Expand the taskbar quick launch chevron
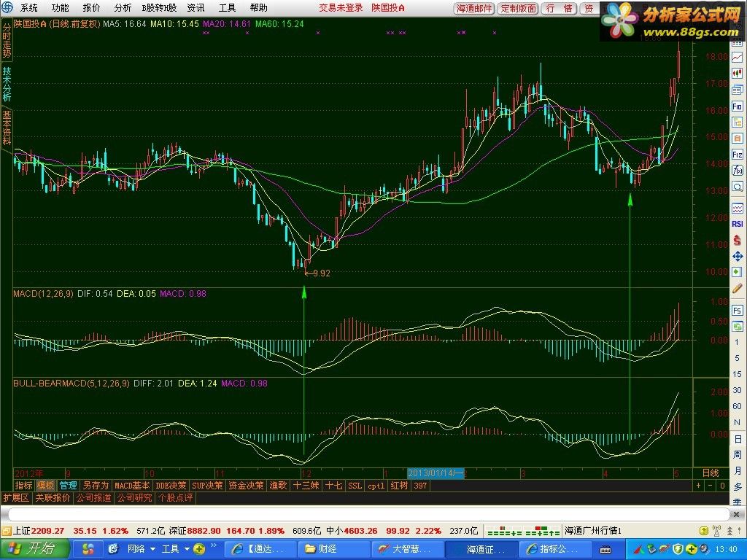The height and width of the screenshot is (560, 747). coord(214,545)
